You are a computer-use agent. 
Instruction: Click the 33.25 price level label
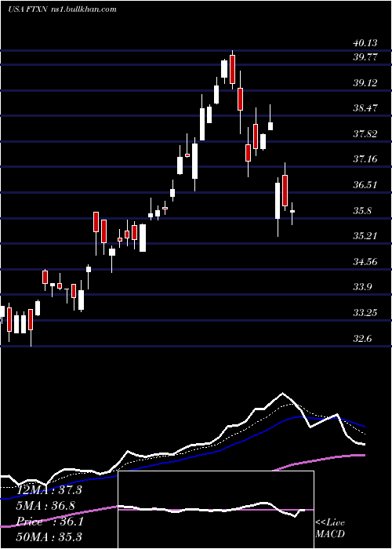pyautogui.click(x=365, y=313)
